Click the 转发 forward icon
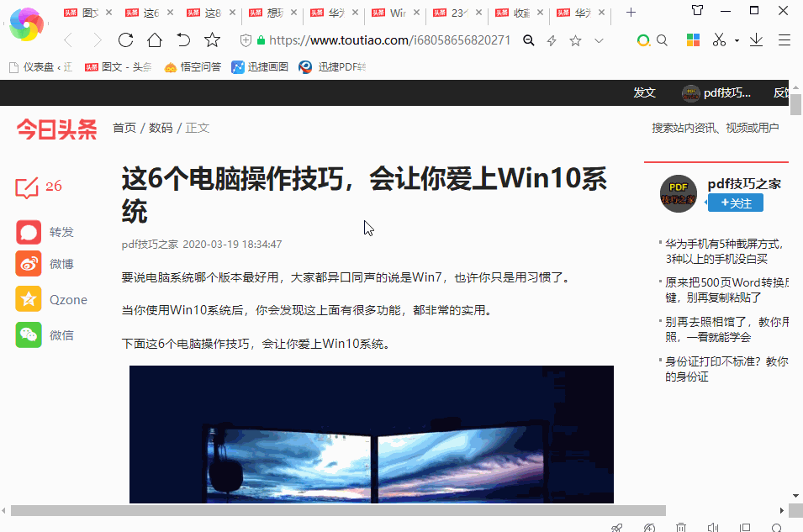Screen dimensions: 803x532 click(x=28, y=231)
